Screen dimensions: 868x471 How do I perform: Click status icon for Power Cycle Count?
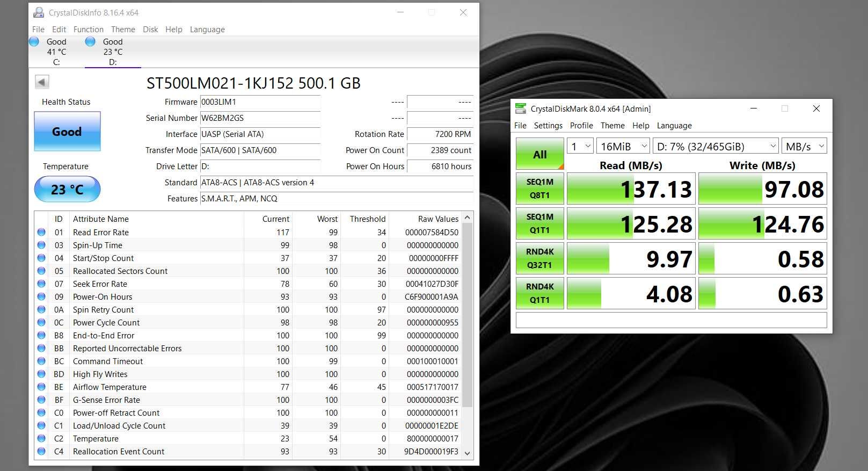[x=41, y=322]
